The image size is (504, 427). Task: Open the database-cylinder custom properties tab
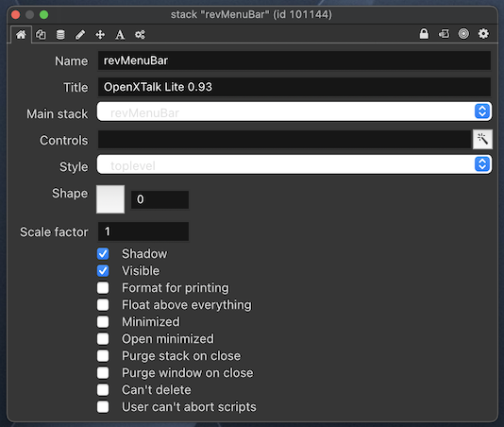point(60,34)
